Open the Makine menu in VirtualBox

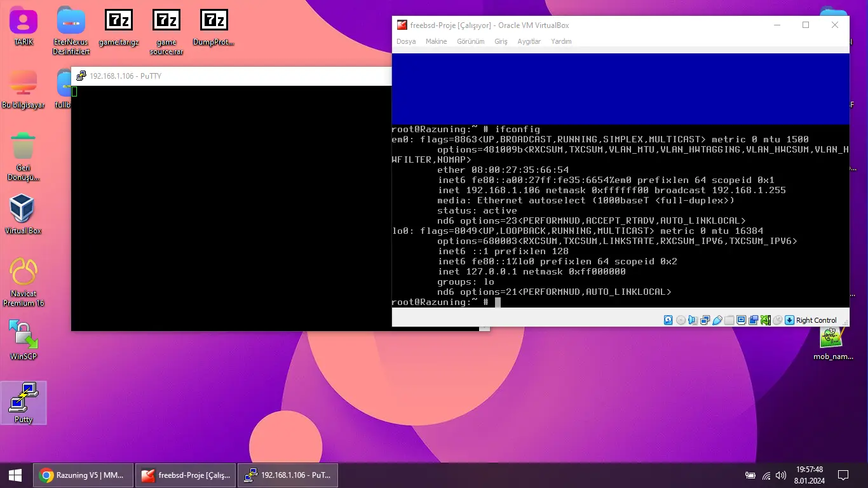tap(436, 41)
